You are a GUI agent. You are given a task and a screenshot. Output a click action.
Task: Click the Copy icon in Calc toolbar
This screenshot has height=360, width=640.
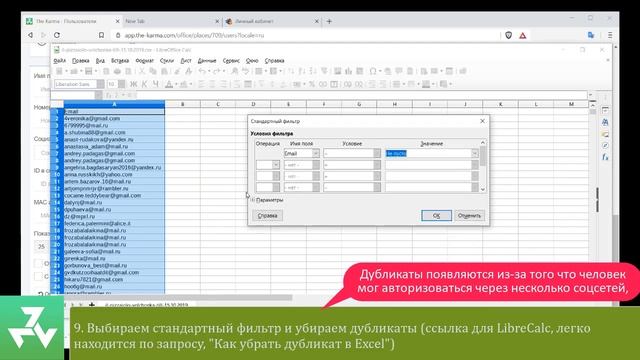[x=153, y=71]
